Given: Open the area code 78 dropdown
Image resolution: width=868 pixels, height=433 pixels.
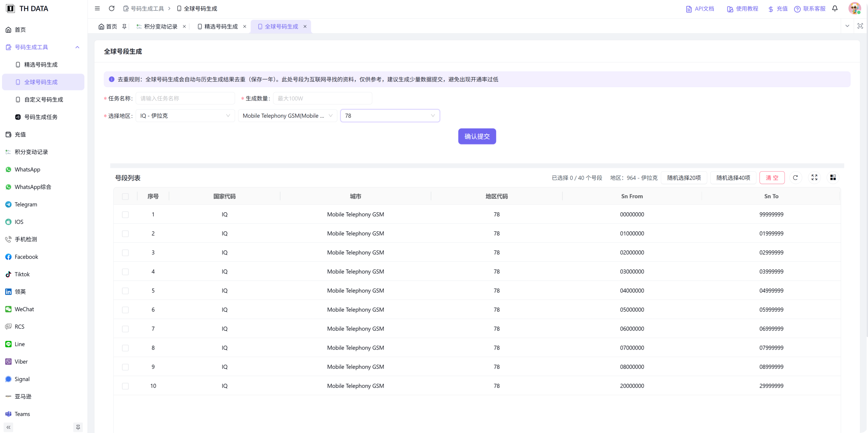Looking at the screenshot, I should pyautogui.click(x=390, y=116).
